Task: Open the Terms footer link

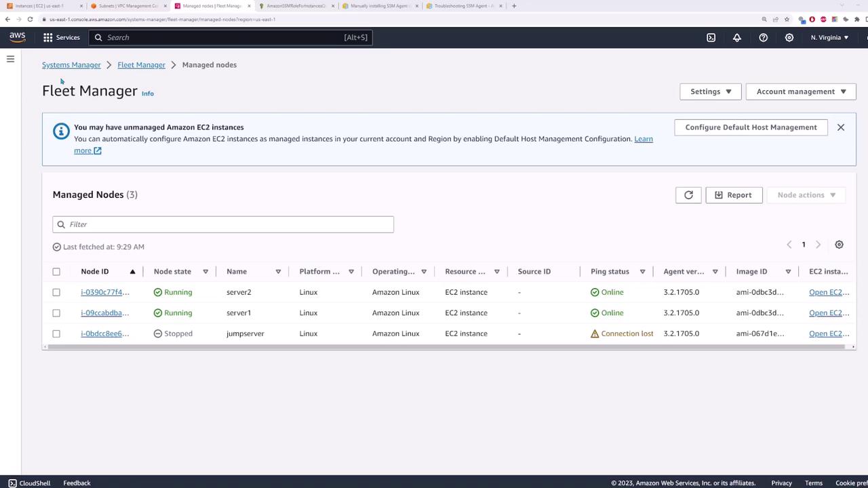Action: 814,483
